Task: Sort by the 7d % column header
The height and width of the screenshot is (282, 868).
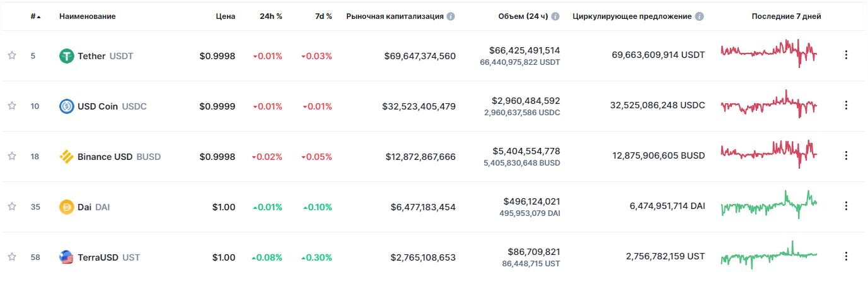Action: (323, 16)
